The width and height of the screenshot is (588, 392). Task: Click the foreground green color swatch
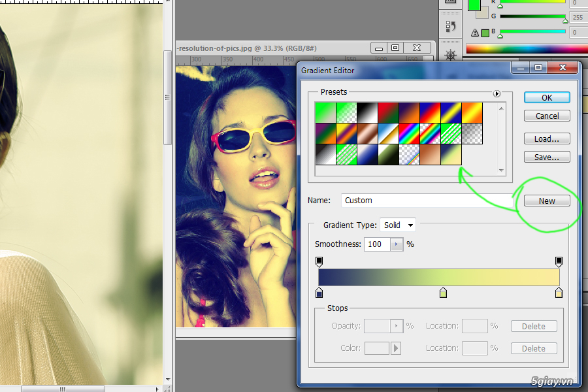(x=474, y=4)
